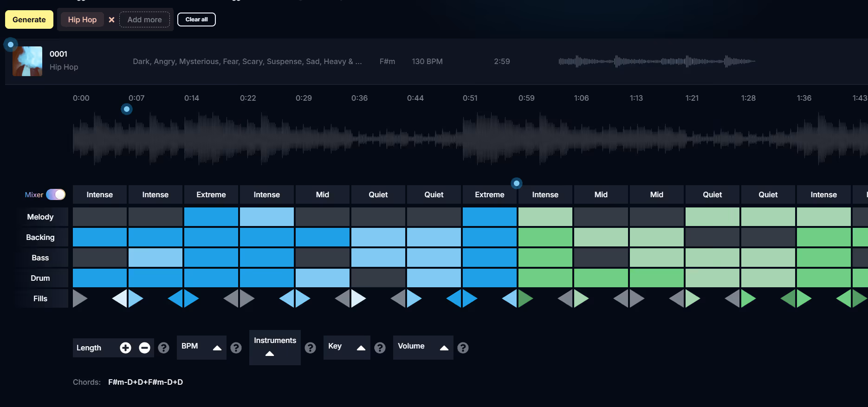The height and width of the screenshot is (407, 868).
Task: Open help for Key
Action: tap(380, 348)
